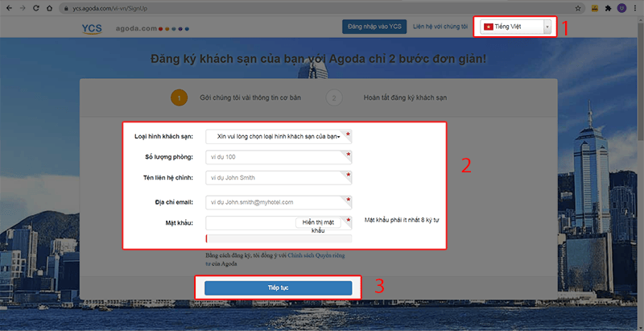Image resolution: width=644 pixels, height=331 pixels.
Task: Toggle Hiển thị mật khẩu button
Action: [x=318, y=224]
